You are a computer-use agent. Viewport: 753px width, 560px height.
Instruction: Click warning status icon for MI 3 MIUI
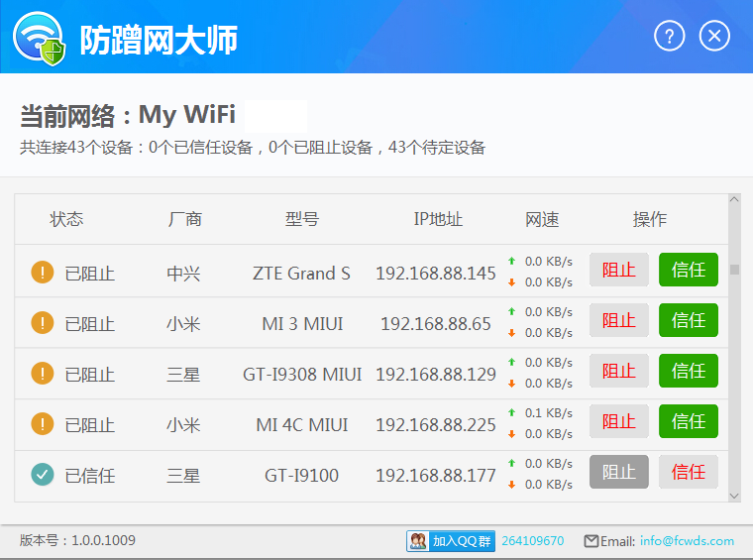click(x=43, y=322)
